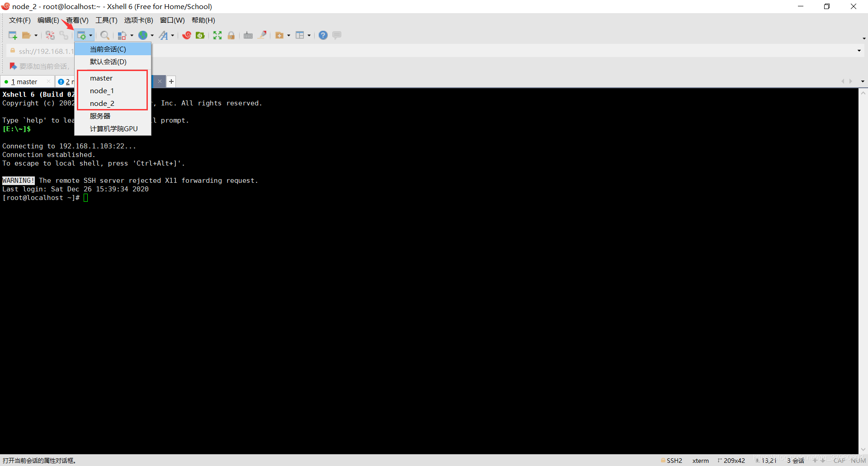Click the 3 会话 session count status

tap(796, 461)
